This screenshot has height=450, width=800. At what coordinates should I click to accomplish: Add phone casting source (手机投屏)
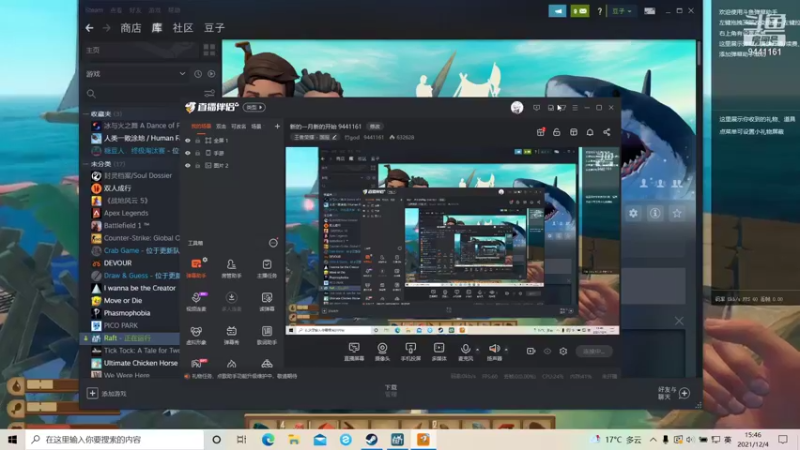tap(411, 352)
